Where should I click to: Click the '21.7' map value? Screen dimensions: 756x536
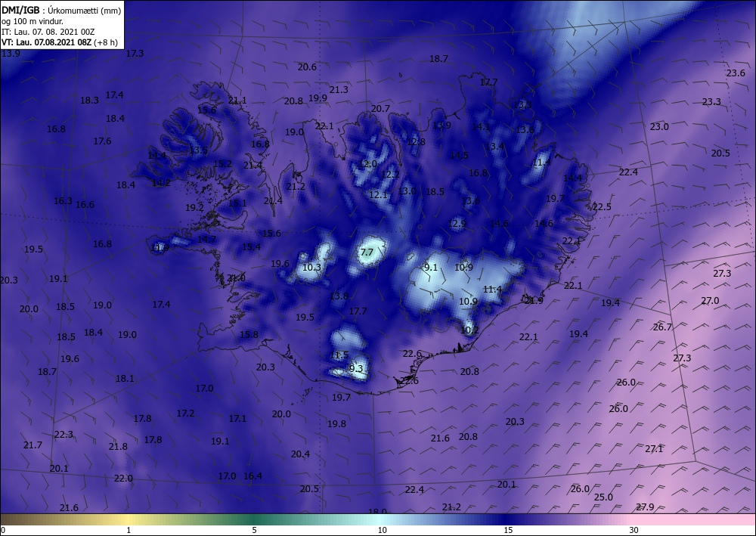33,445
